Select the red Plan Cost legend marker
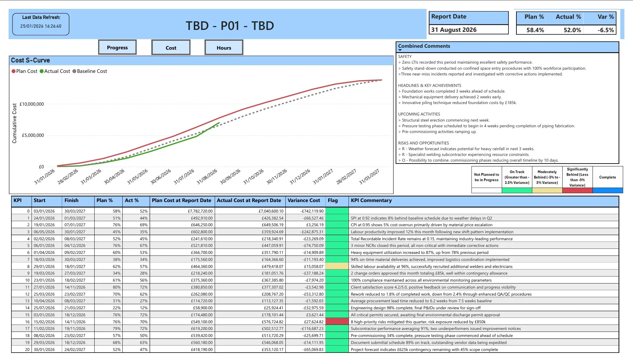Screen dimensions: 633x364 (13, 71)
